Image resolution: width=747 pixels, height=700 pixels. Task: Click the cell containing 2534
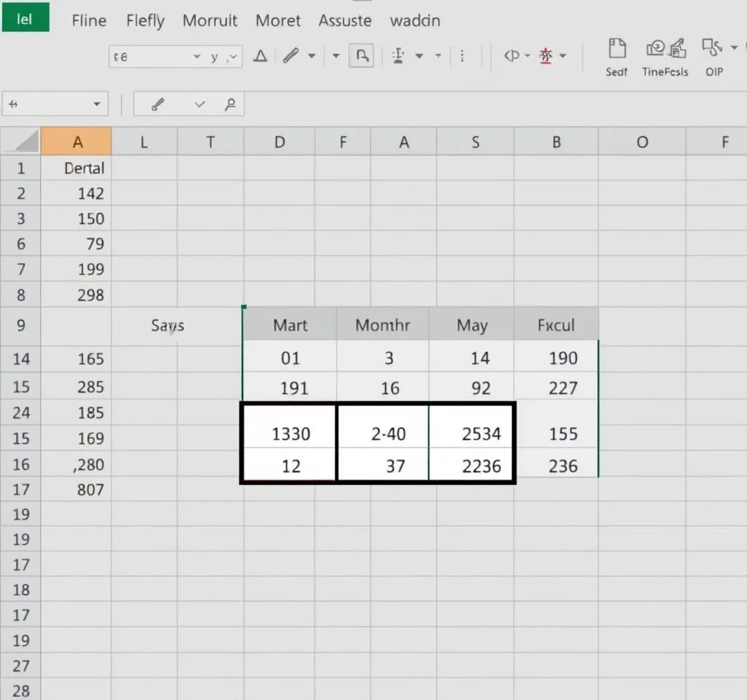point(481,434)
